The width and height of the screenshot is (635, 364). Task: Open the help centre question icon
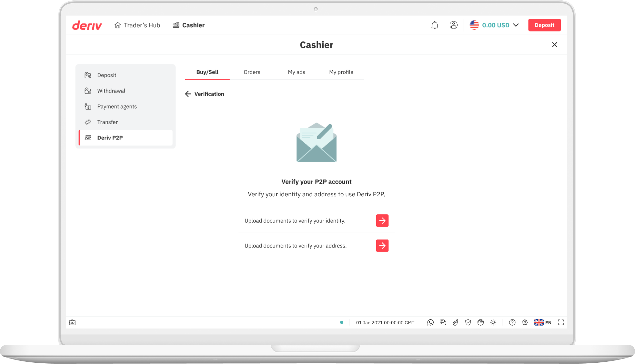512,322
